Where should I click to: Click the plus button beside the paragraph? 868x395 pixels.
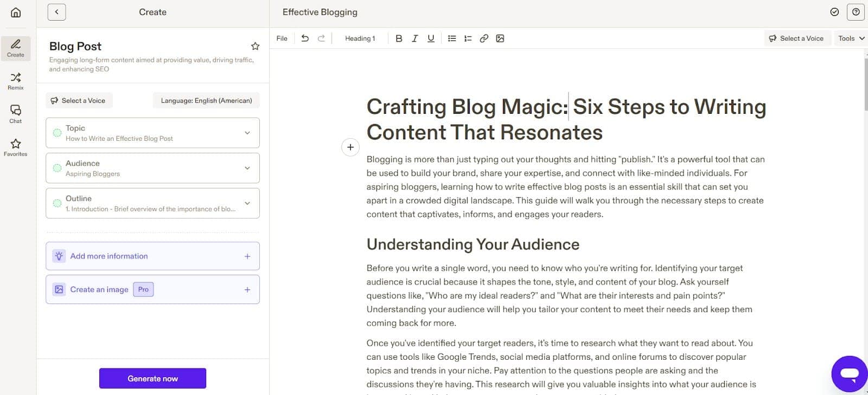coord(350,147)
